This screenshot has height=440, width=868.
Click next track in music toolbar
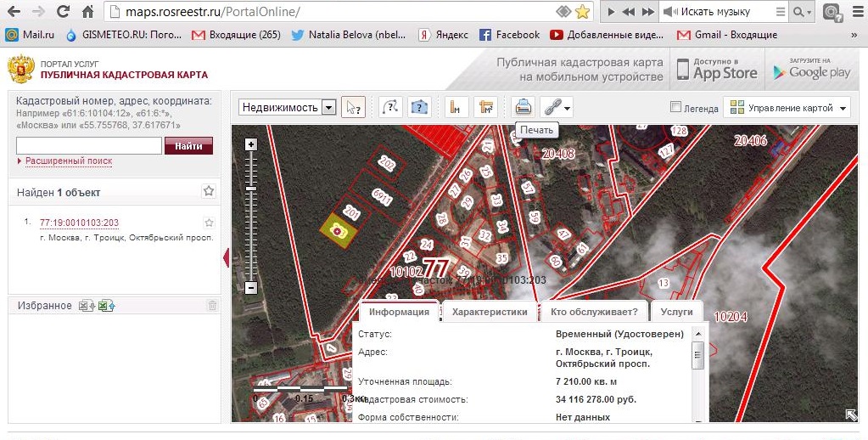click(647, 12)
